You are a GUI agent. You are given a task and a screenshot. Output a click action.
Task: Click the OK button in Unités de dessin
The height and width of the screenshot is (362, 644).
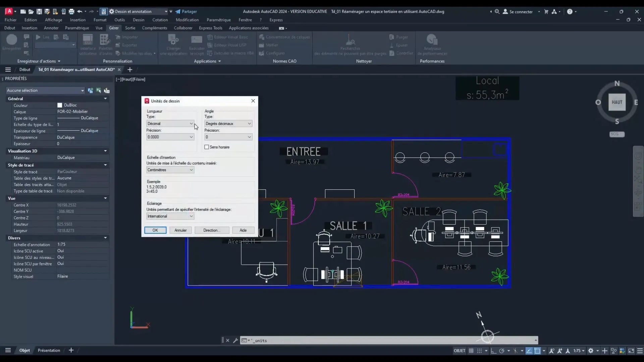155,230
